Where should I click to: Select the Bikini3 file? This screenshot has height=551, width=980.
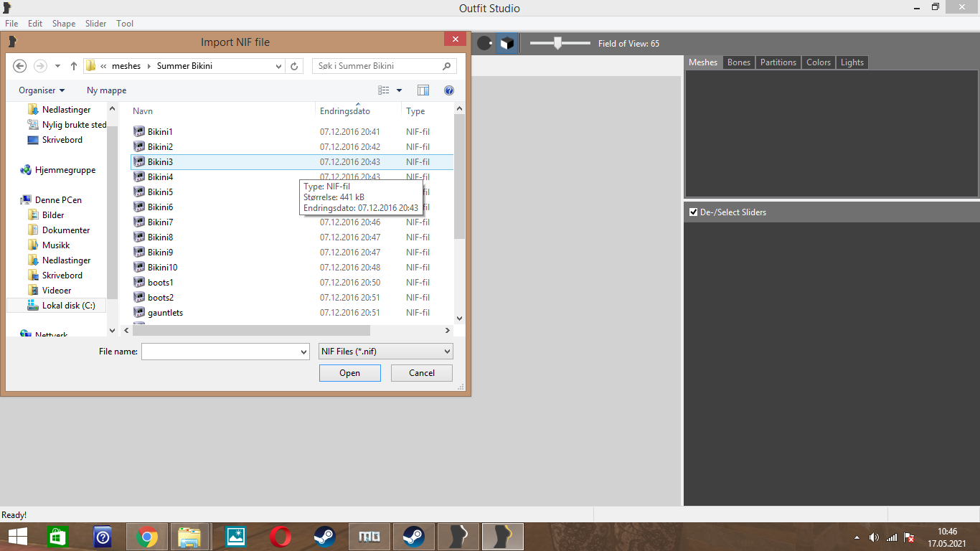292,162
